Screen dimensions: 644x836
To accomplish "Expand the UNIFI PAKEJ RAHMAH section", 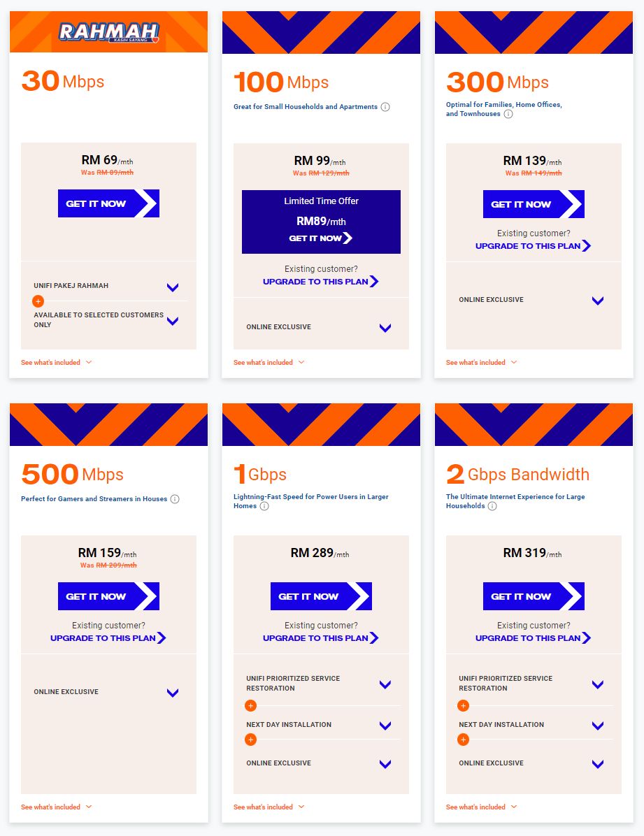I will click(x=173, y=287).
